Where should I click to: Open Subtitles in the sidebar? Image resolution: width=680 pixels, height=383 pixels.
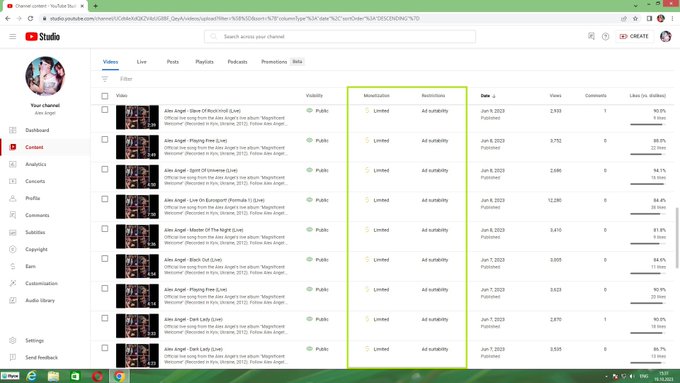pos(35,232)
